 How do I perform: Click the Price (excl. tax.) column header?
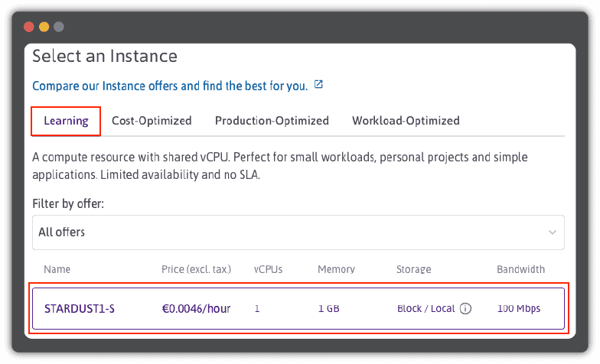pyautogui.click(x=196, y=269)
